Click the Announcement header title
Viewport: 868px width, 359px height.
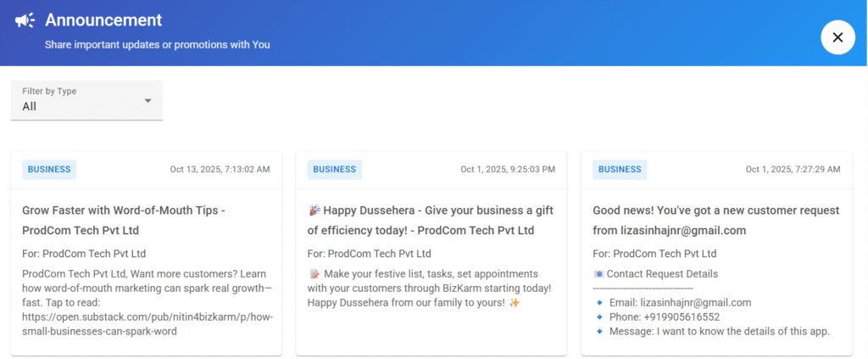point(103,20)
